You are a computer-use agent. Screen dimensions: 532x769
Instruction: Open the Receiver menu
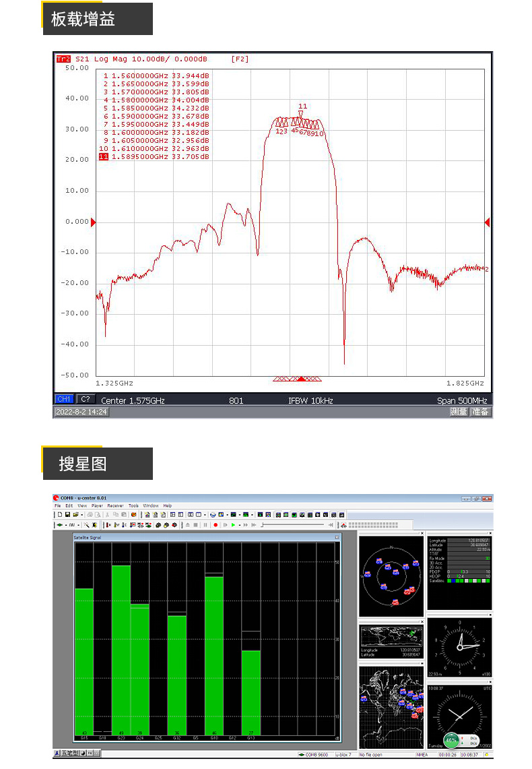[115, 505]
